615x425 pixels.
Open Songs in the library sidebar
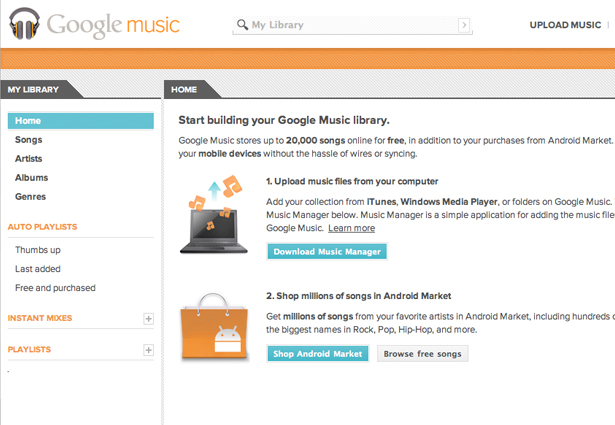[28, 140]
